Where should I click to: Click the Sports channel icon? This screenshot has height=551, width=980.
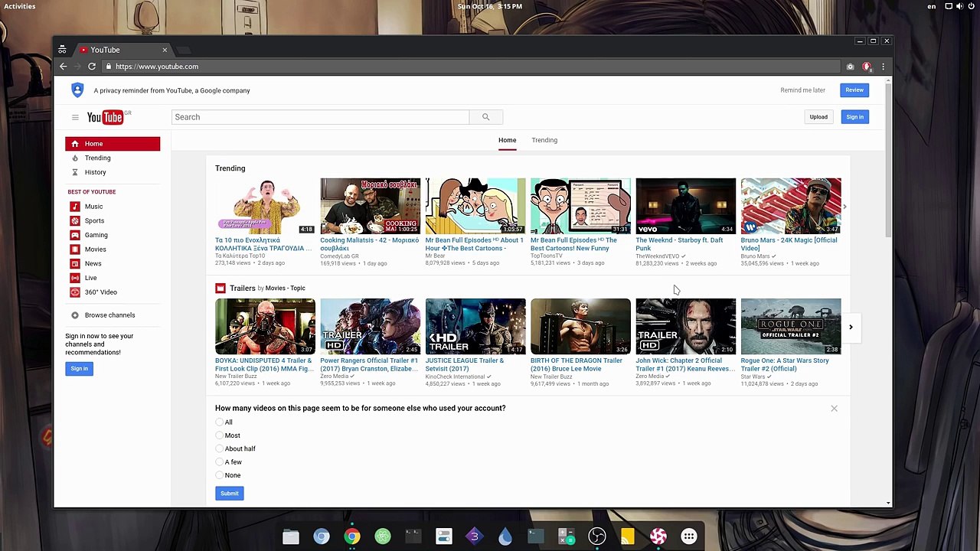[75, 220]
